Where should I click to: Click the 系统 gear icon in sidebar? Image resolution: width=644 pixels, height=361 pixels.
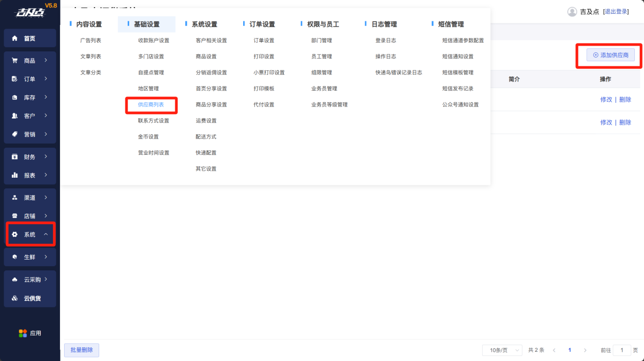pos(14,235)
